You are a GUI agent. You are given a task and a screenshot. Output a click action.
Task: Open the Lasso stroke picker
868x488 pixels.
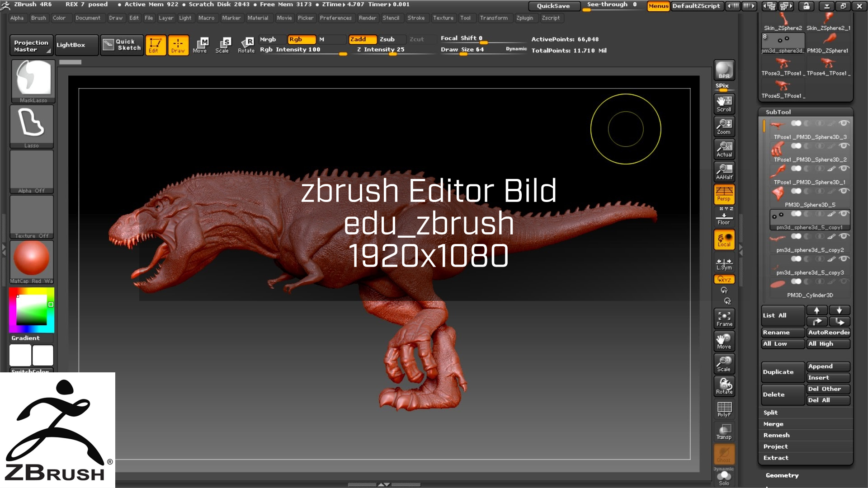pyautogui.click(x=32, y=127)
